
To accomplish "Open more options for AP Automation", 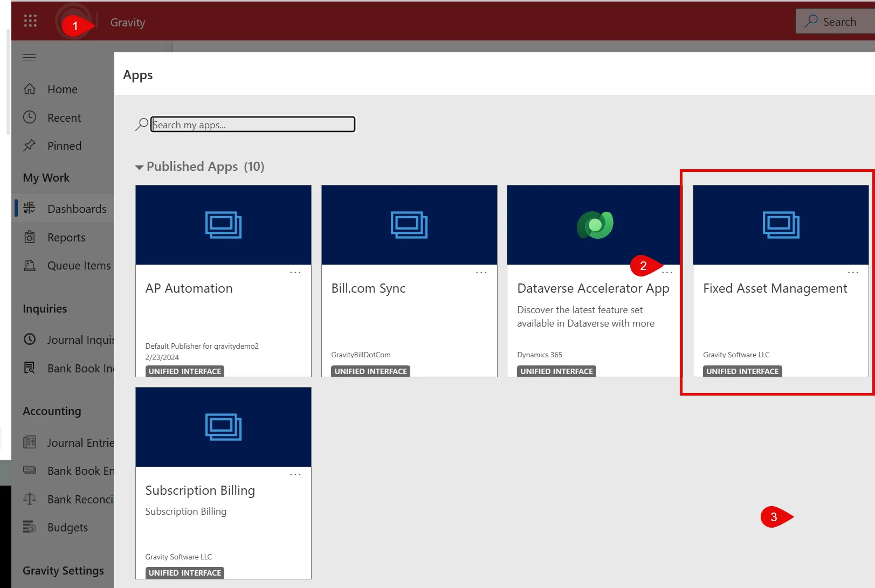I will (x=295, y=273).
